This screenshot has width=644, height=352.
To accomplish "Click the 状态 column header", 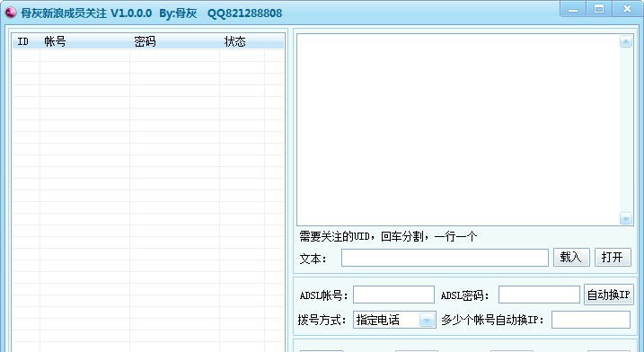I will tap(242, 41).
